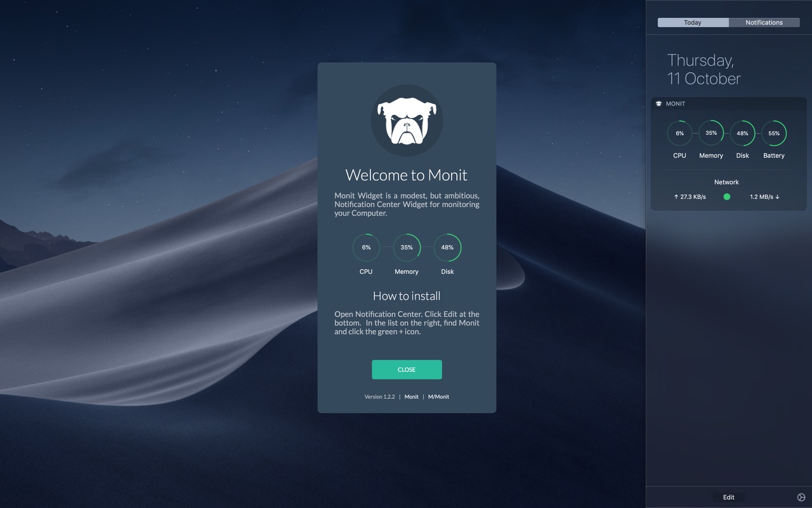Viewport: 812px width, 508px height.
Task: Click the Memory label in the welcome dialog
Action: point(407,272)
